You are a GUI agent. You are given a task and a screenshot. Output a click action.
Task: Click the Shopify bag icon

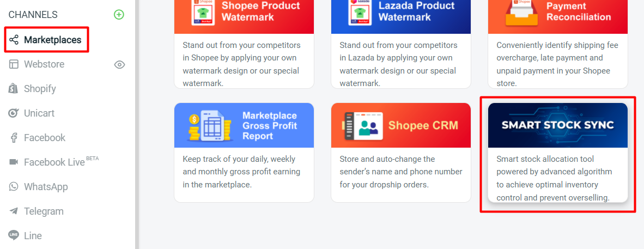pos(14,89)
